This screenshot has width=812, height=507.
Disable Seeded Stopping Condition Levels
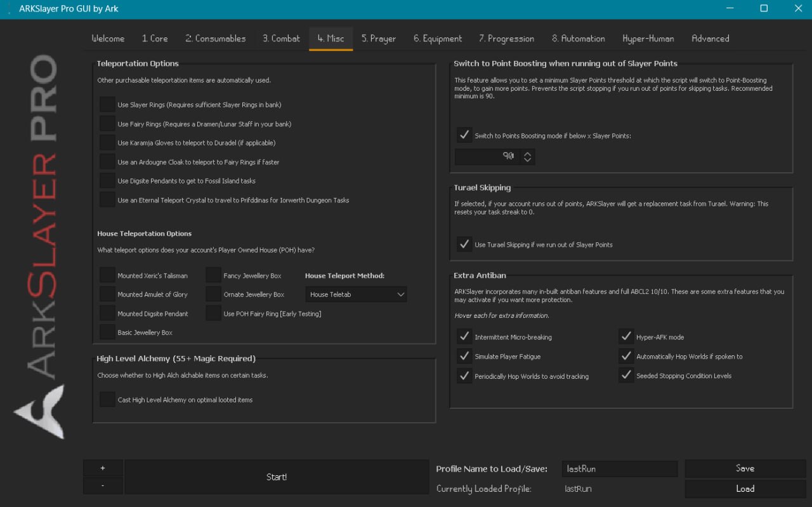(x=626, y=376)
